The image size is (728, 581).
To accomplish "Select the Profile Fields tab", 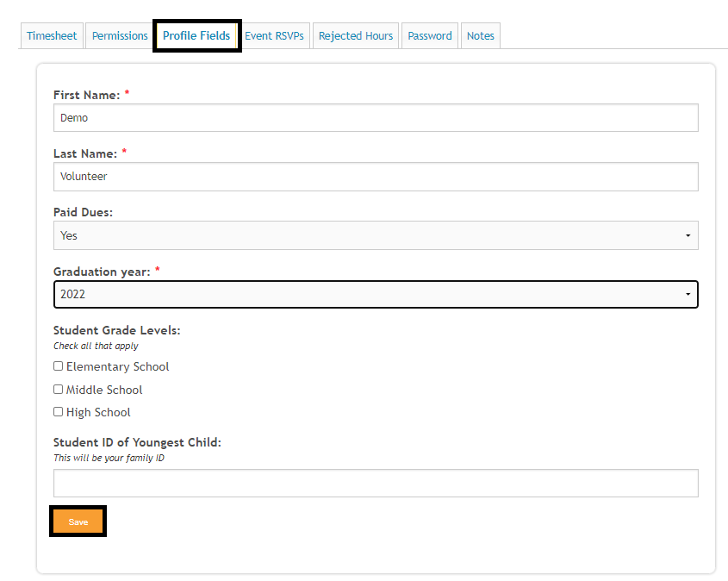I will click(196, 35).
